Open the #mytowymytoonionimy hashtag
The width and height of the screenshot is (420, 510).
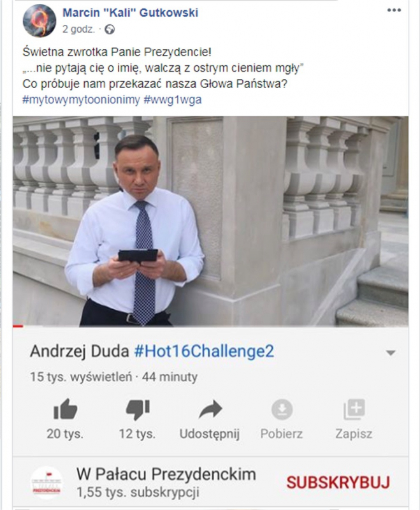(81, 99)
